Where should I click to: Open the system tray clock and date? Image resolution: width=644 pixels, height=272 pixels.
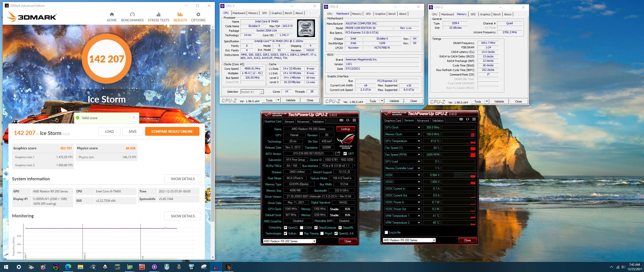tap(634, 267)
